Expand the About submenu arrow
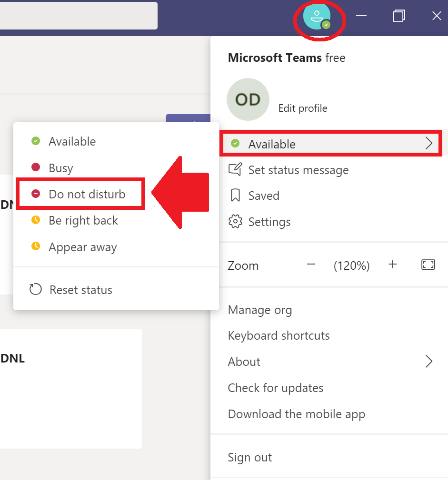The width and height of the screenshot is (448, 480). coord(429,362)
